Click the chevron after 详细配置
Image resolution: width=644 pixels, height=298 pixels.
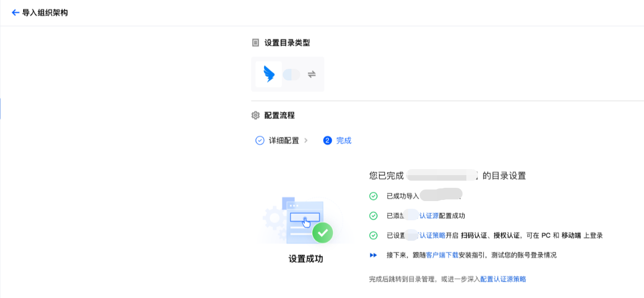click(306, 140)
